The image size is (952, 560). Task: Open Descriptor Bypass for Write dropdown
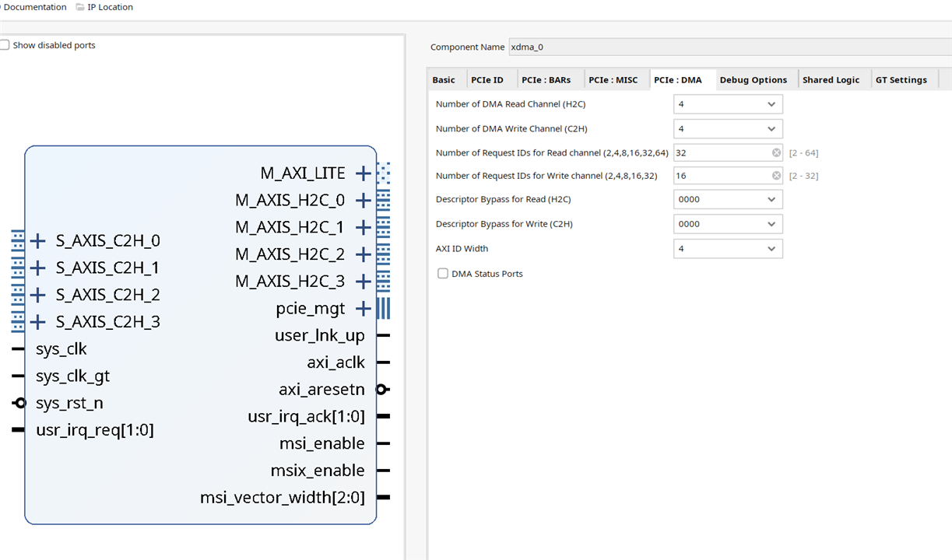[x=728, y=224]
